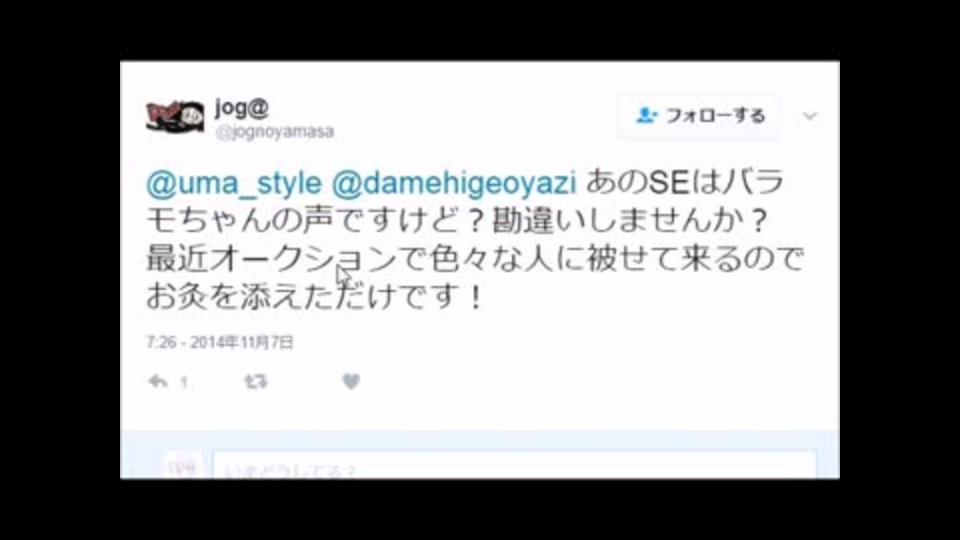
Task: Open the @damehigeoyazi mention link
Action: pos(454,183)
